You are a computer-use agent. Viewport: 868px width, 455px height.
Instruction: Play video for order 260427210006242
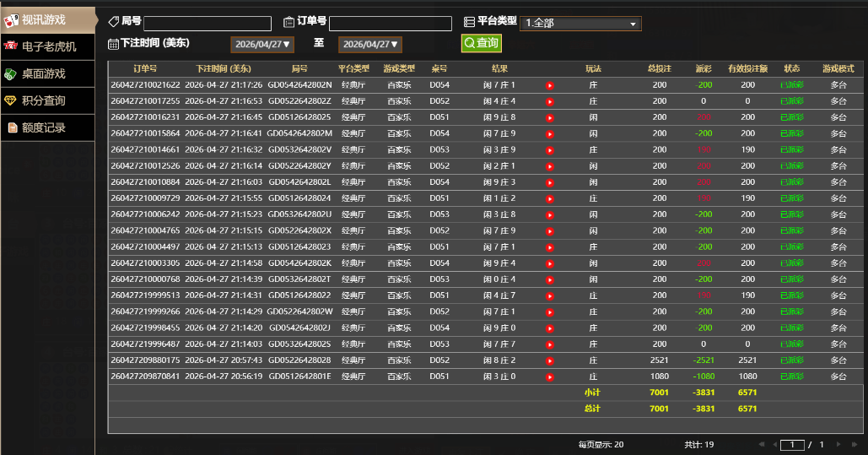[x=550, y=215]
